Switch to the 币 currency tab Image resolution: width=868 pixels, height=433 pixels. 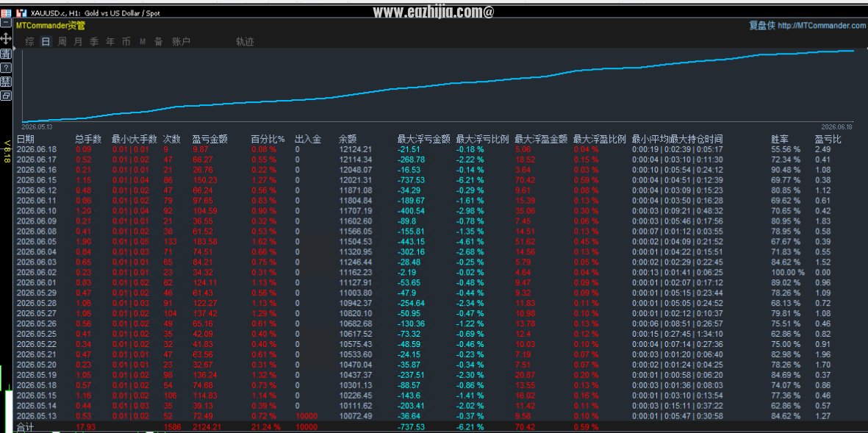126,41
